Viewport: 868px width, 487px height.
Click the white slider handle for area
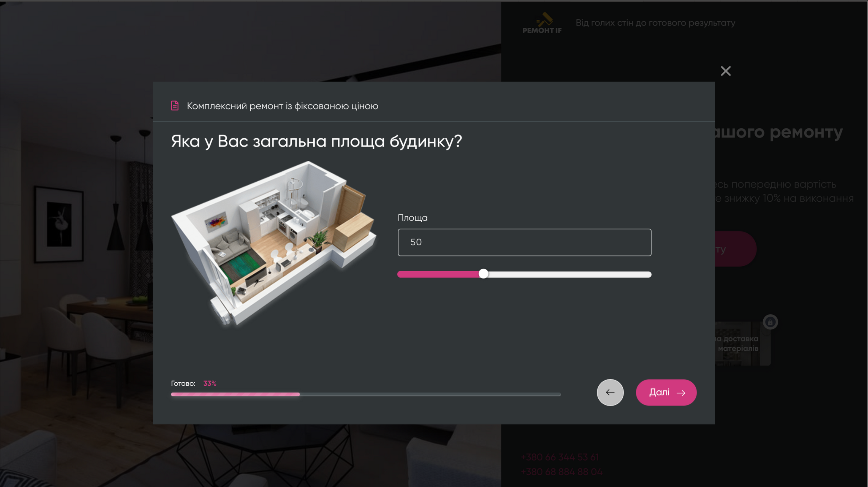(x=483, y=274)
